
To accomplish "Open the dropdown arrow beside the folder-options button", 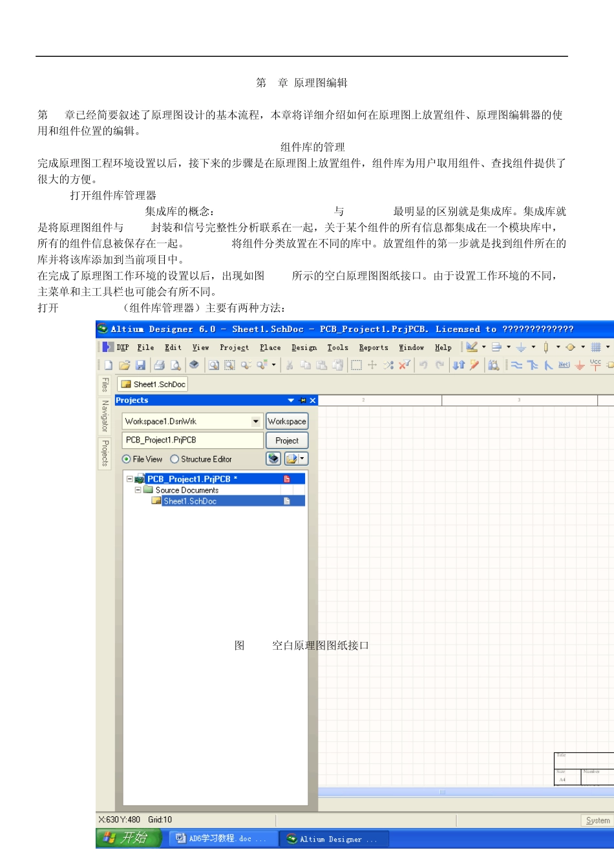I will [302, 459].
